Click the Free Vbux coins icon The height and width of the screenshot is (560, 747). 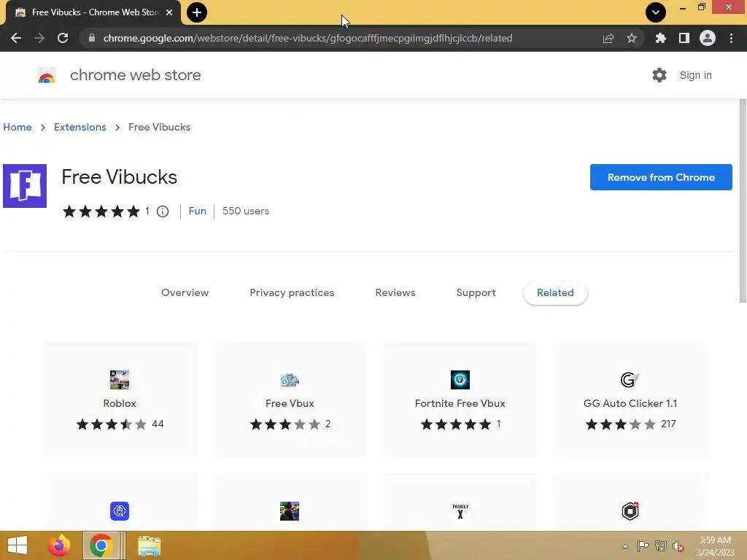pyautogui.click(x=290, y=380)
